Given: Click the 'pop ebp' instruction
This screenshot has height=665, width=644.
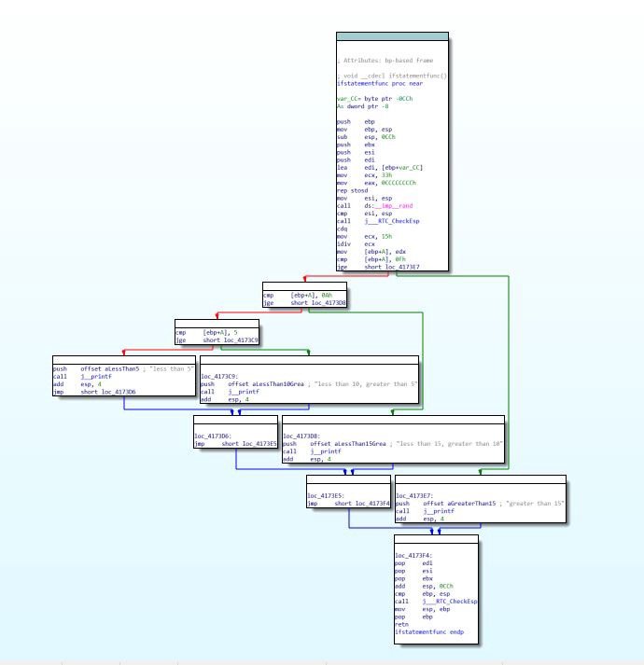Looking at the screenshot, I should (413, 617).
